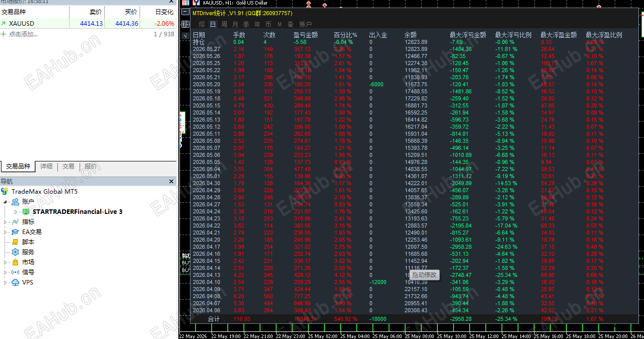Select the 币 symbol statistics tab
This screenshot has width=644, height=339.
[x=269, y=24]
